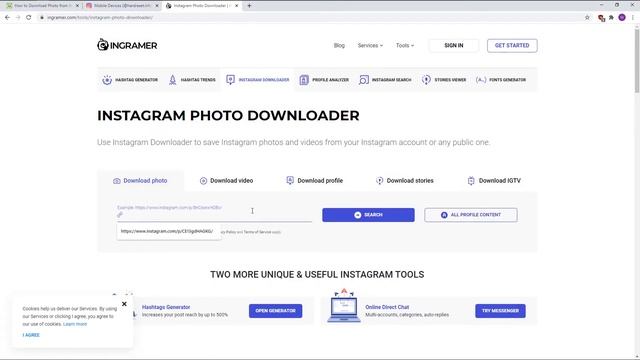640x360 pixels.
Task: Click the blue Search button
Action: (x=368, y=215)
